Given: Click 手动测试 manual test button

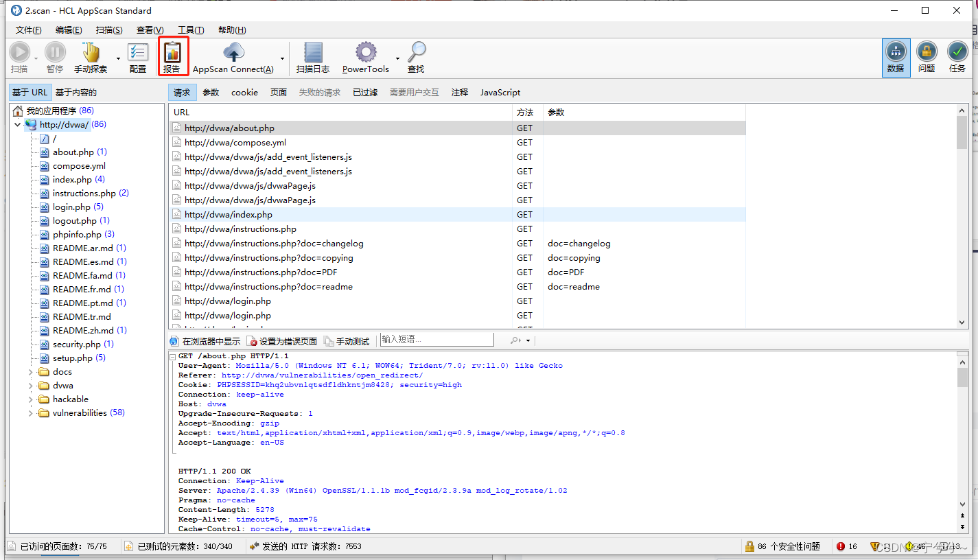Looking at the screenshot, I should click(347, 341).
